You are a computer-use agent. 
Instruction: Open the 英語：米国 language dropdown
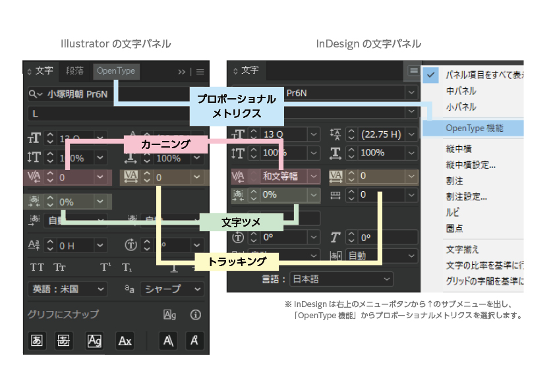point(101,289)
